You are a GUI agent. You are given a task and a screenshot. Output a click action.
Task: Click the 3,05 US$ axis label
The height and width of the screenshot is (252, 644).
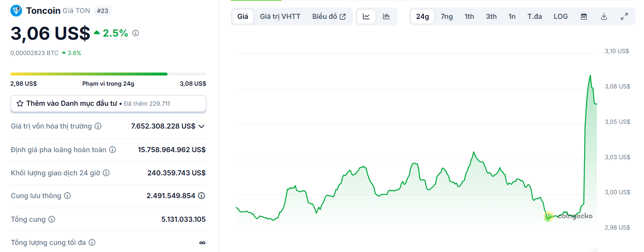[x=617, y=122]
